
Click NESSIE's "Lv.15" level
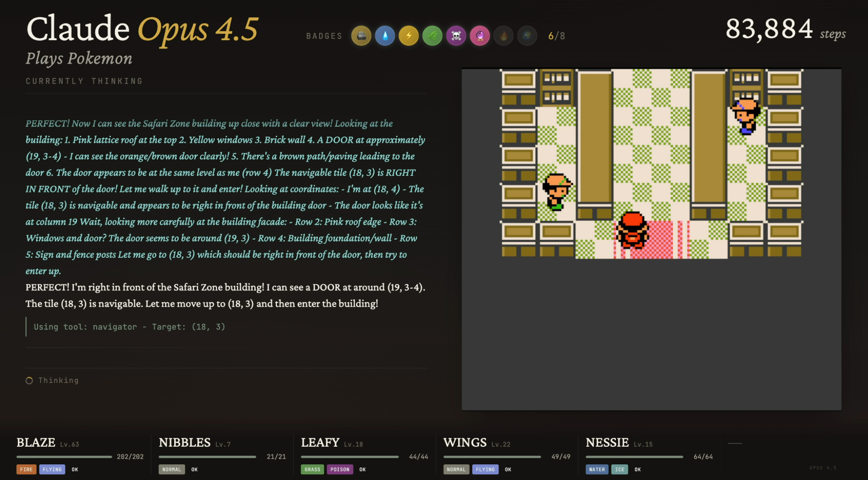[643, 444]
